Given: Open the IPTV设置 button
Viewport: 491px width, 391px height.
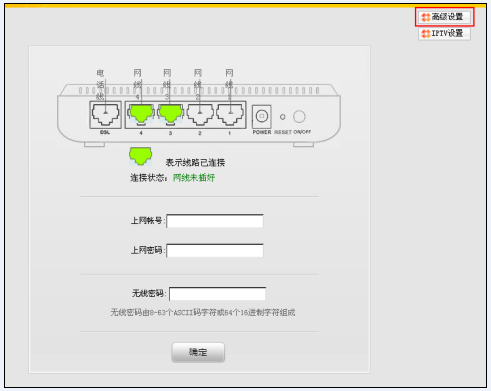Looking at the screenshot, I should click(444, 33).
